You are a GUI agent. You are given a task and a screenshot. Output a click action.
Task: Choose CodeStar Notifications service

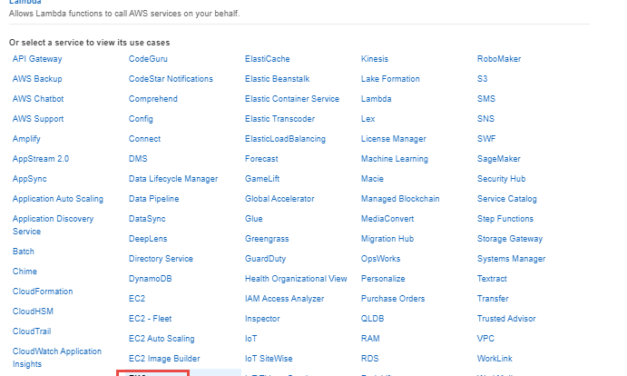point(171,79)
